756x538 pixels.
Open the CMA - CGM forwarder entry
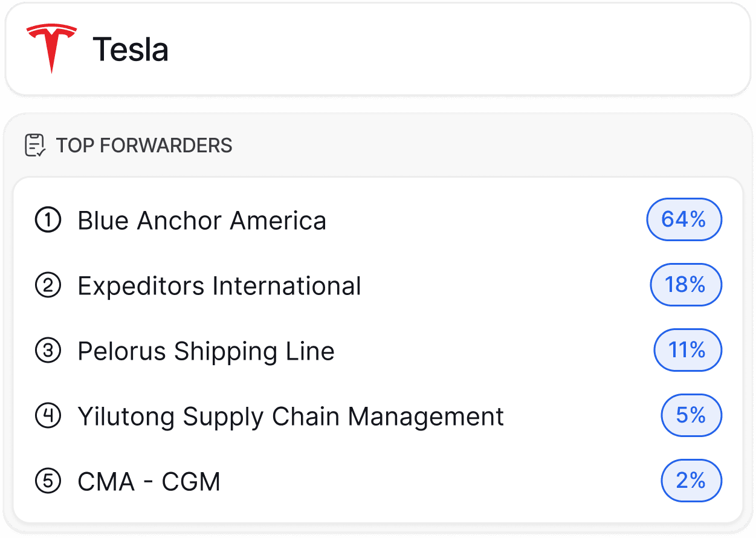(x=149, y=482)
